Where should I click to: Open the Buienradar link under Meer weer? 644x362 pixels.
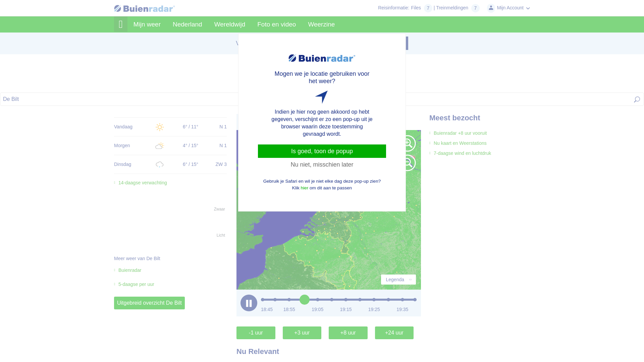[x=130, y=270]
